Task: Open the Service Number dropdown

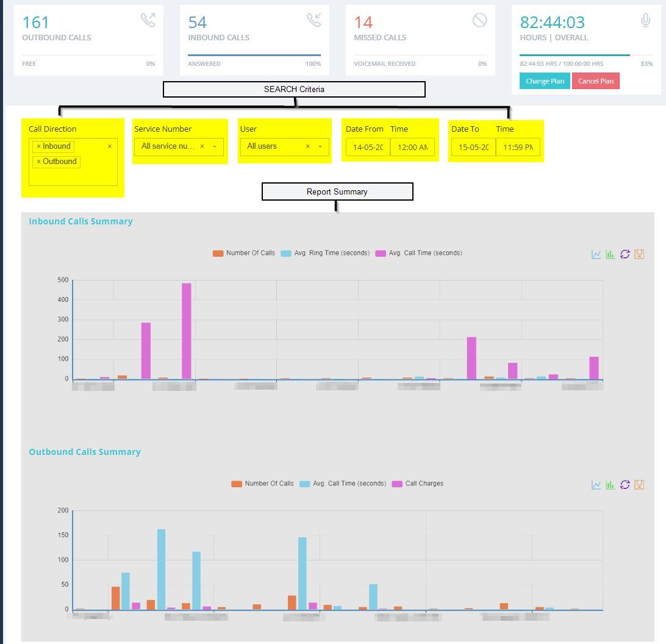Action: (x=214, y=146)
